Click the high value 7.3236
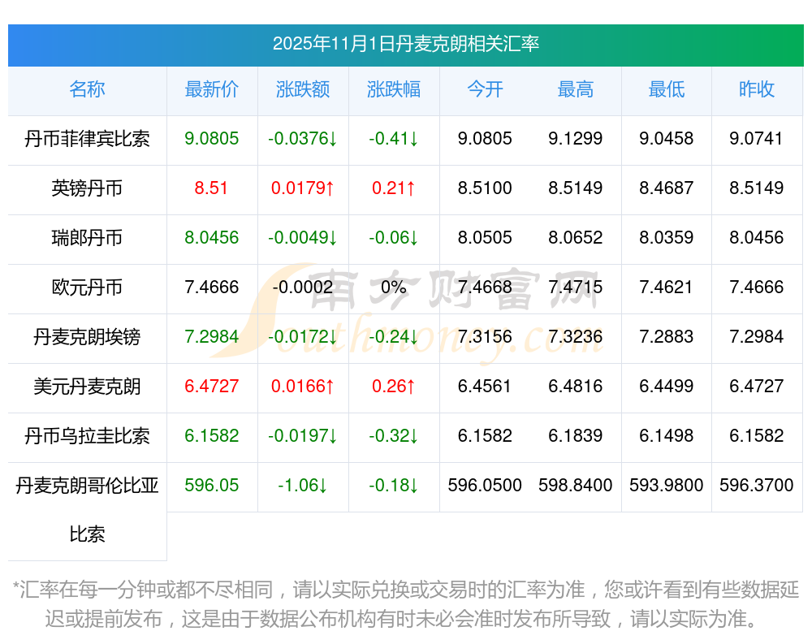The image size is (812, 644). click(x=576, y=336)
